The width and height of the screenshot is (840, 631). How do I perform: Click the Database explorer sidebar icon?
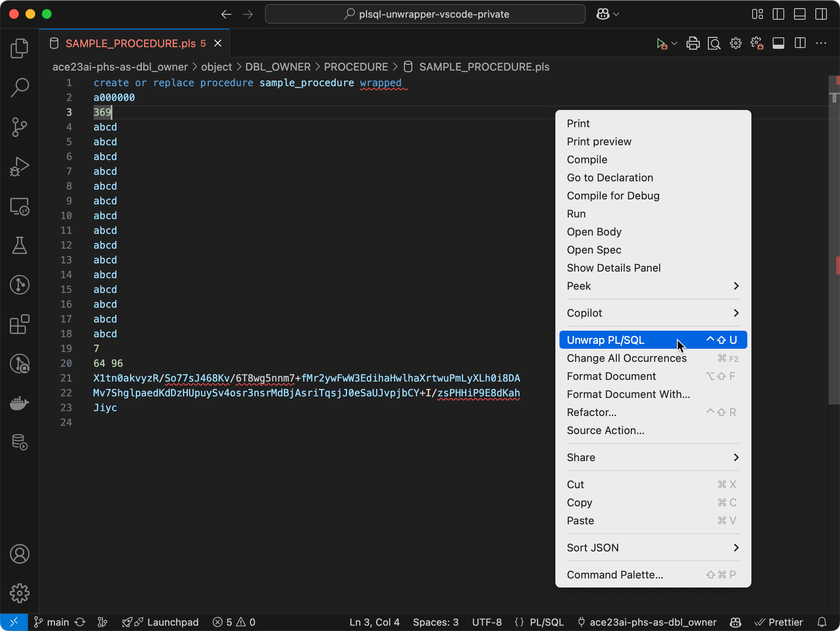tap(19, 443)
